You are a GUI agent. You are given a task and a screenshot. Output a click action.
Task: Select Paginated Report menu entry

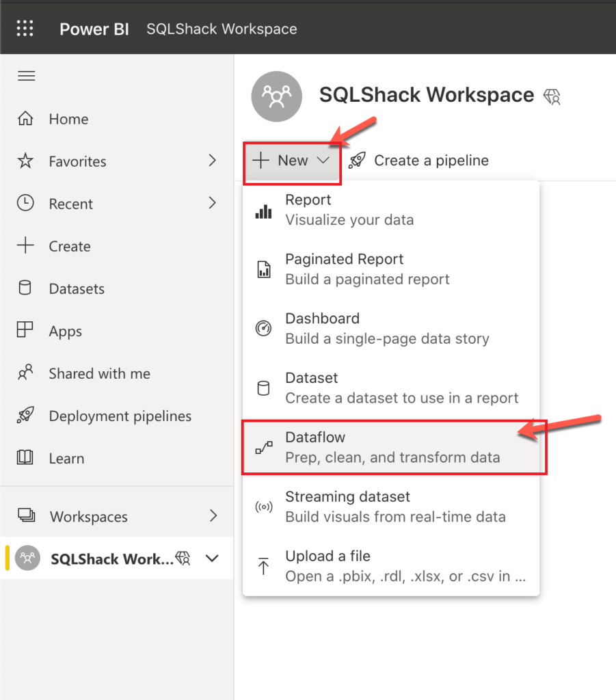coord(391,269)
